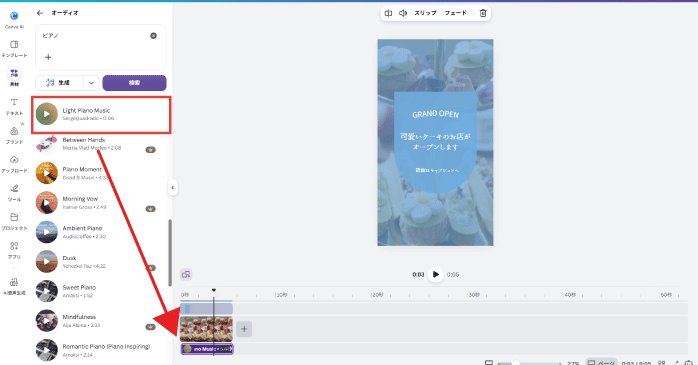Select the cake video clip in the timeline
698x365 pixels.
point(206,329)
